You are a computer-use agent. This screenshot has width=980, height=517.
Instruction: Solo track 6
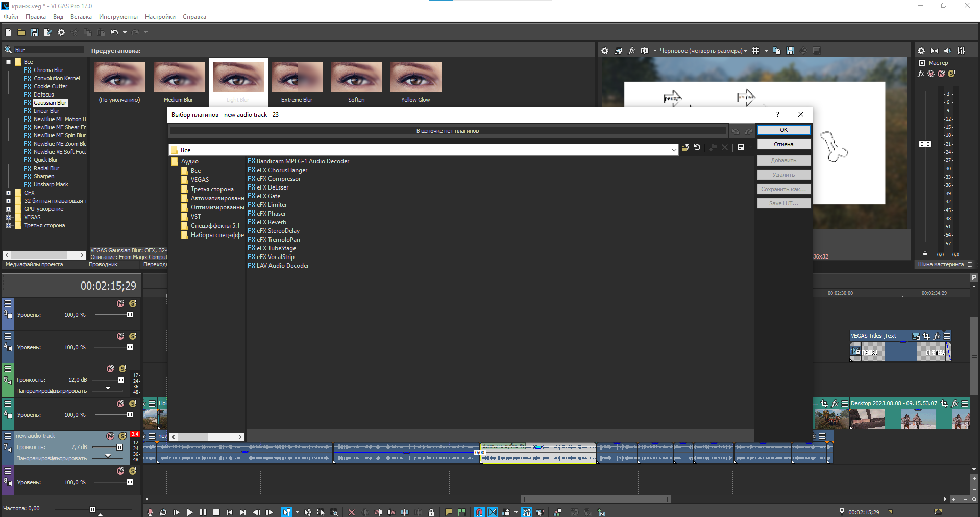pos(133,403)
